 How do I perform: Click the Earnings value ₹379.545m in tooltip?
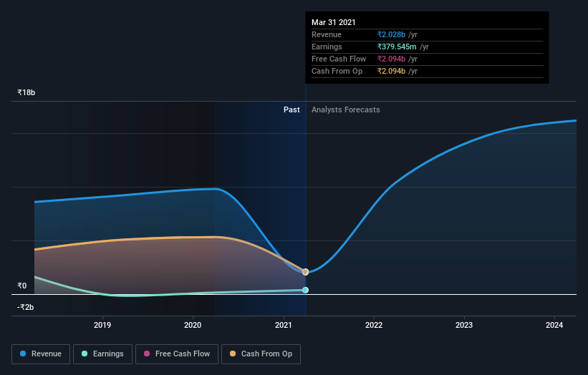(397, 47)
